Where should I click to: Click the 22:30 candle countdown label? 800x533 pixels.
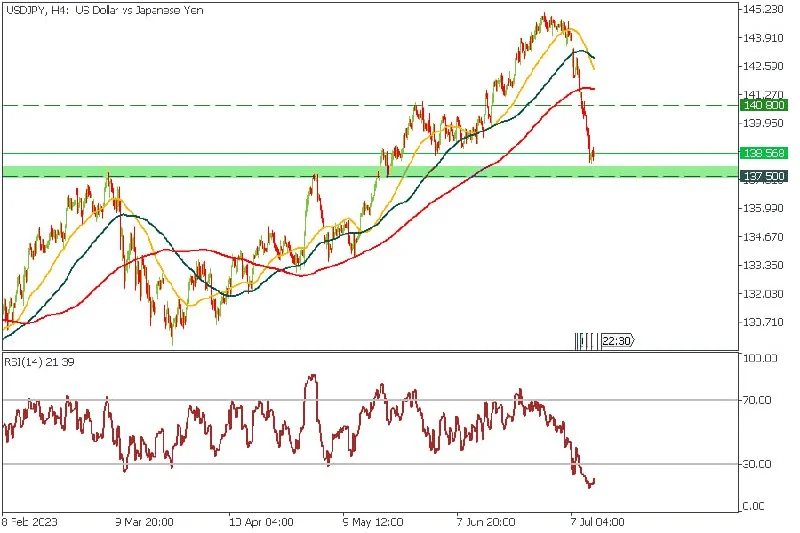616,341
